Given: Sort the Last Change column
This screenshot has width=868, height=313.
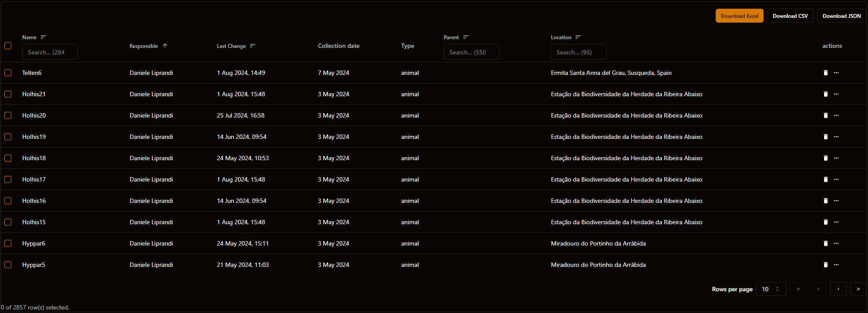Looking at the screenshot, I should (x=253, y=46).
